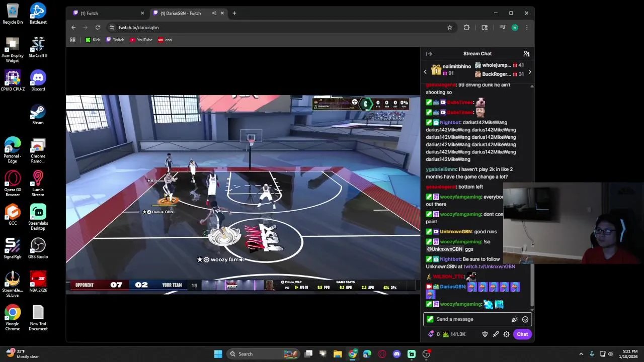The width and height of the screenshot is (644, 362).
Task: Open wholejump gifter leaderboard entry
Action: tap(499, 65)
